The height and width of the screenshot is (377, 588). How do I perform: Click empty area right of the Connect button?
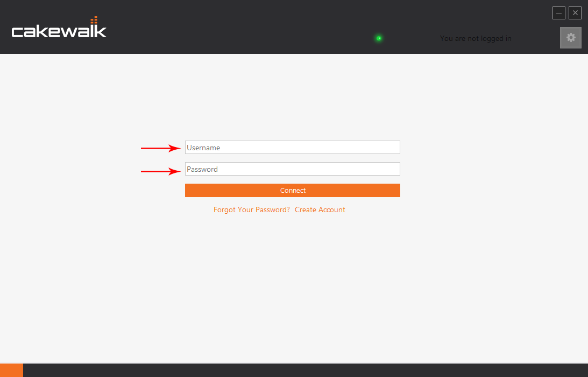point(484,191)
